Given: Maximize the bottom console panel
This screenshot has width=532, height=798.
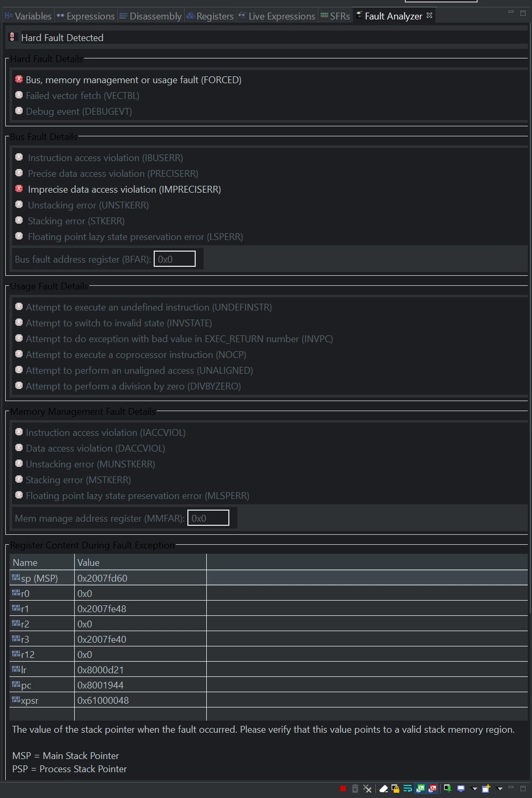Looking at the screenshot, I should 523,788.
